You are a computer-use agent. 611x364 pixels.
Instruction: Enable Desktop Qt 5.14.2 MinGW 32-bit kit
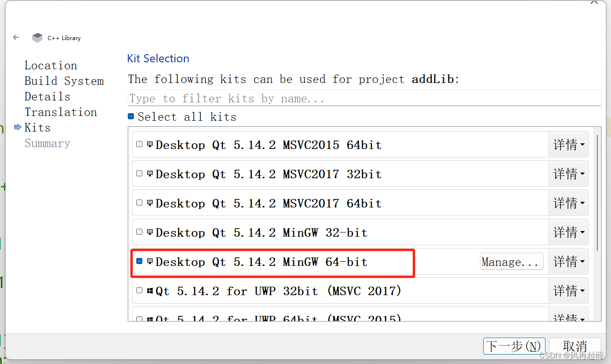[139, 232]
